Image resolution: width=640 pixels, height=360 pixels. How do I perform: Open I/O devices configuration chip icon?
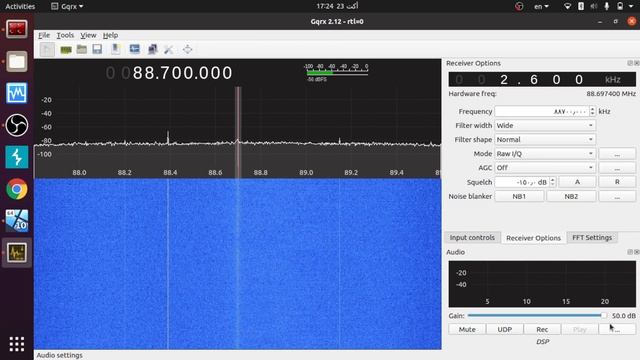(66, 50)
